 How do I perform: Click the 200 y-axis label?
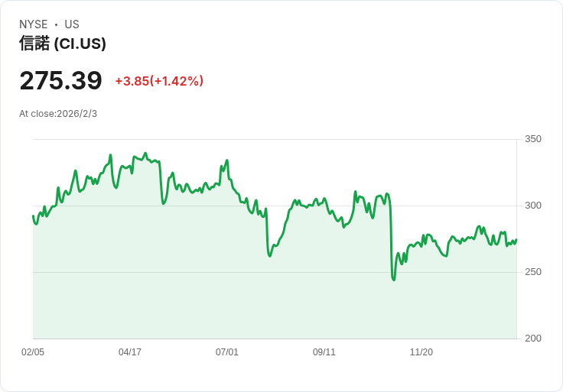[x=532, y=339]
